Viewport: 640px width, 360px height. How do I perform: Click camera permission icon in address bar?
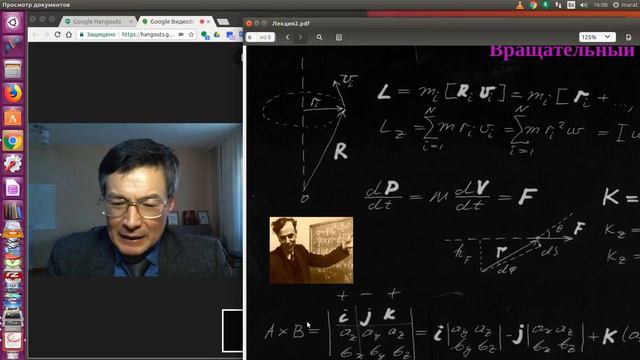(181, 35)
